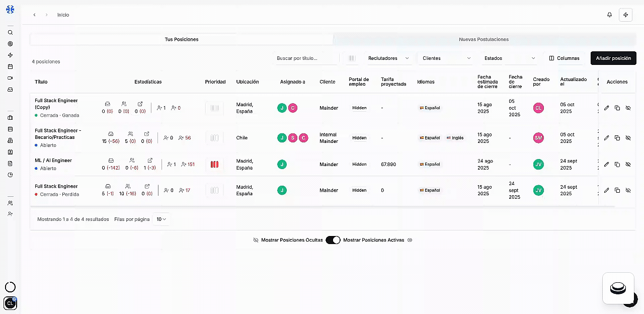Set the red priority indicator for ML / AI Engineer
This screenshot has width=644, height=314.
(x=215, y=164)
